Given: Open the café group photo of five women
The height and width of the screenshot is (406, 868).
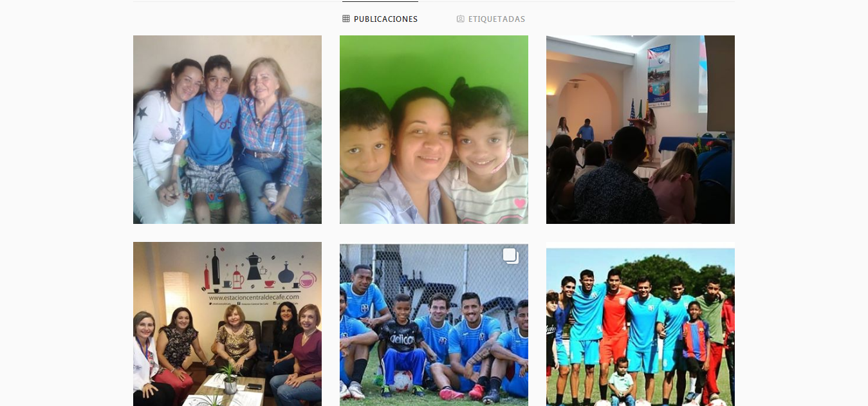Looking at the screenshot, I should (227, 324).
